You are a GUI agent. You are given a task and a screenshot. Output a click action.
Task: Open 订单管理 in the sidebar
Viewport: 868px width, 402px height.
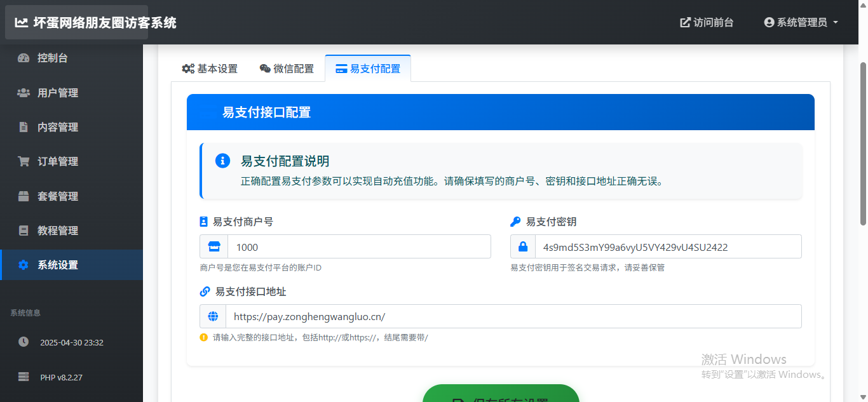click(x=71, y=161)
